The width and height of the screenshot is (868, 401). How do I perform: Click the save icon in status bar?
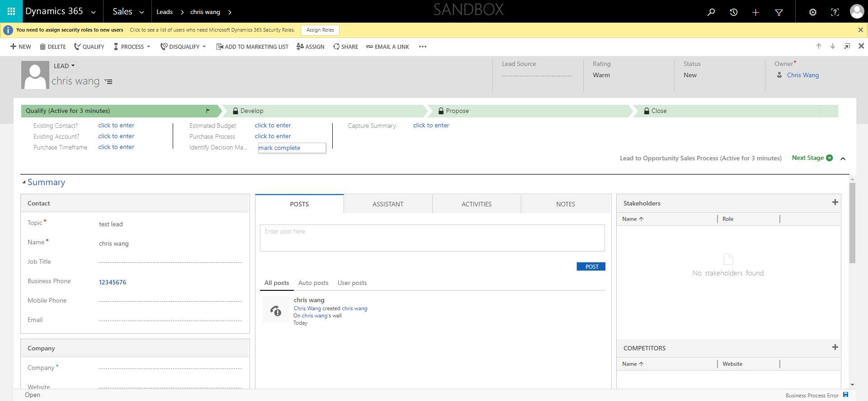coord(845,395)
